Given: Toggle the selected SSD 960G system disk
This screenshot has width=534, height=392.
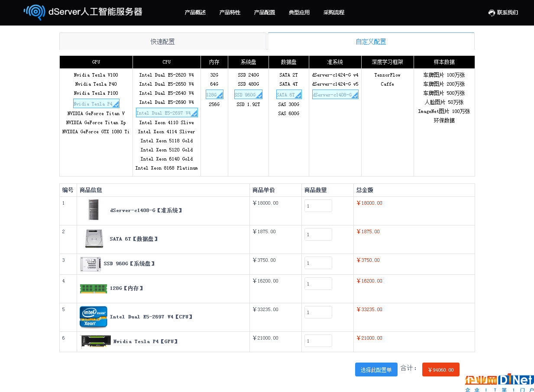Looking at the screenshot, I should coord(248,94).
